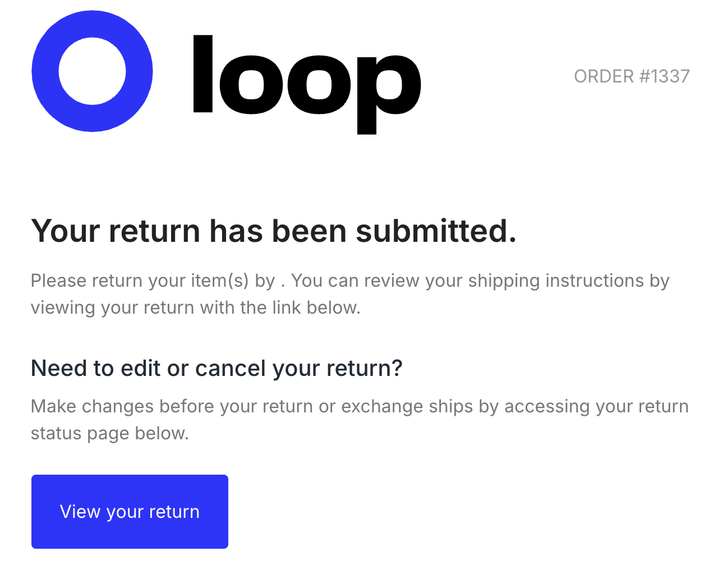Click the phrase "accessing your return" in the paragraph
Viewport: 718px width, 588px height.
(x=596, y=406)
